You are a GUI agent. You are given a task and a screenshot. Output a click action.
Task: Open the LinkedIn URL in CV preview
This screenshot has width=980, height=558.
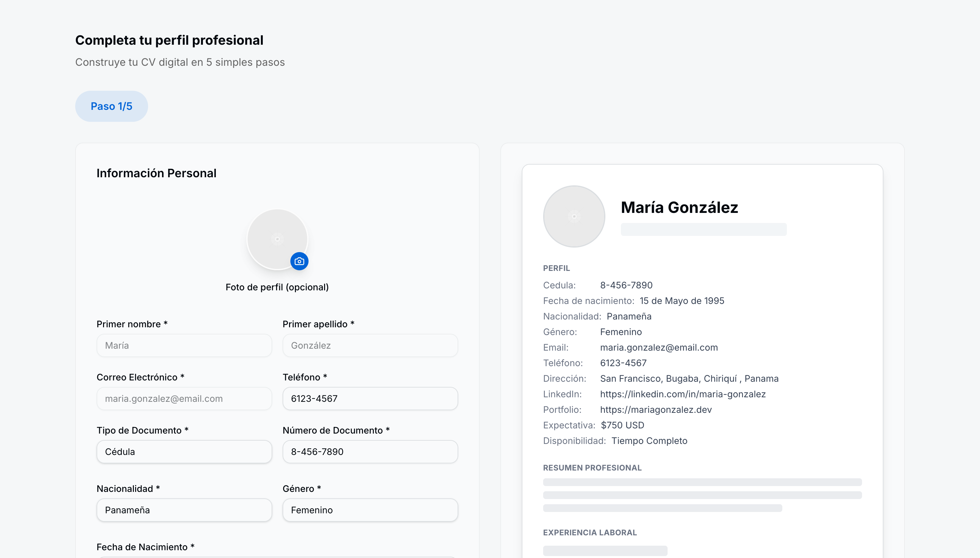click(682, 394)
